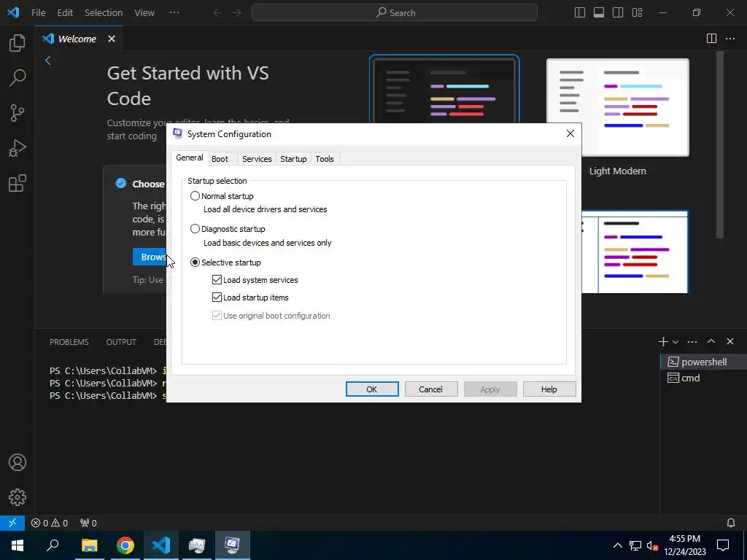
Task: Select Normal startup option
Action: 222,196
